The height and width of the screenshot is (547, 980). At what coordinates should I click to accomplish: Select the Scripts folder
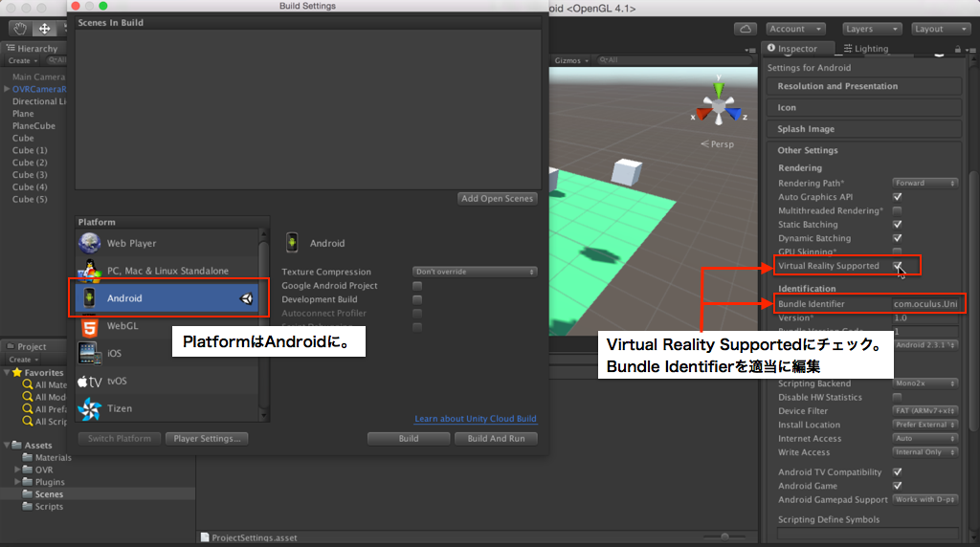click(42, 507)
